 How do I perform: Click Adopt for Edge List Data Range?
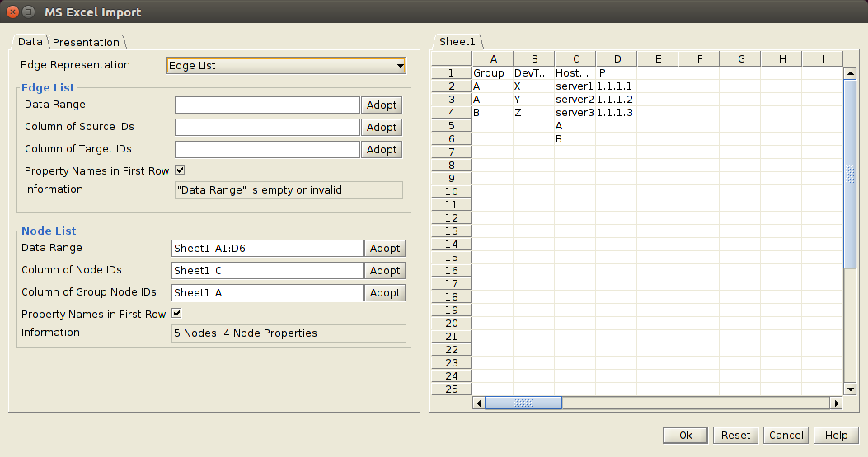(382, 105)
